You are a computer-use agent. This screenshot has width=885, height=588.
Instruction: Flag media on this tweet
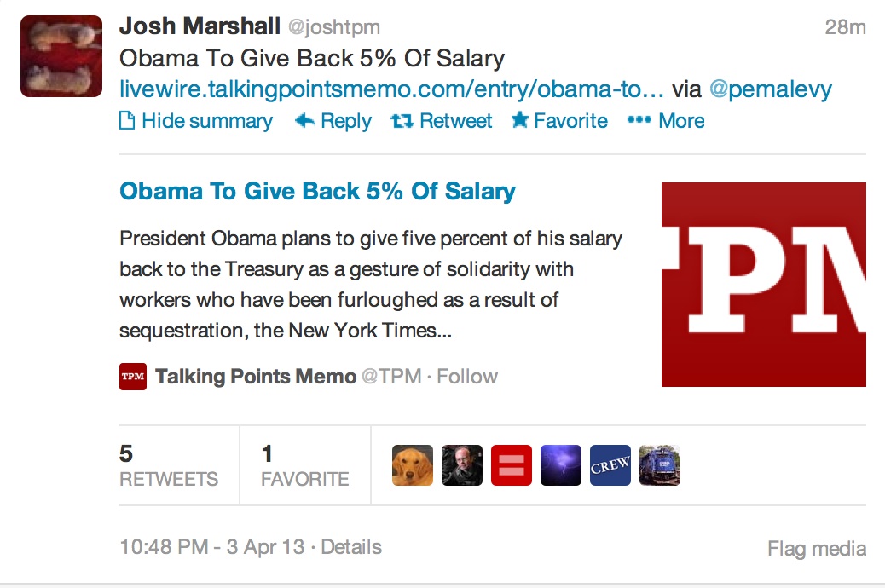(816, 549)
